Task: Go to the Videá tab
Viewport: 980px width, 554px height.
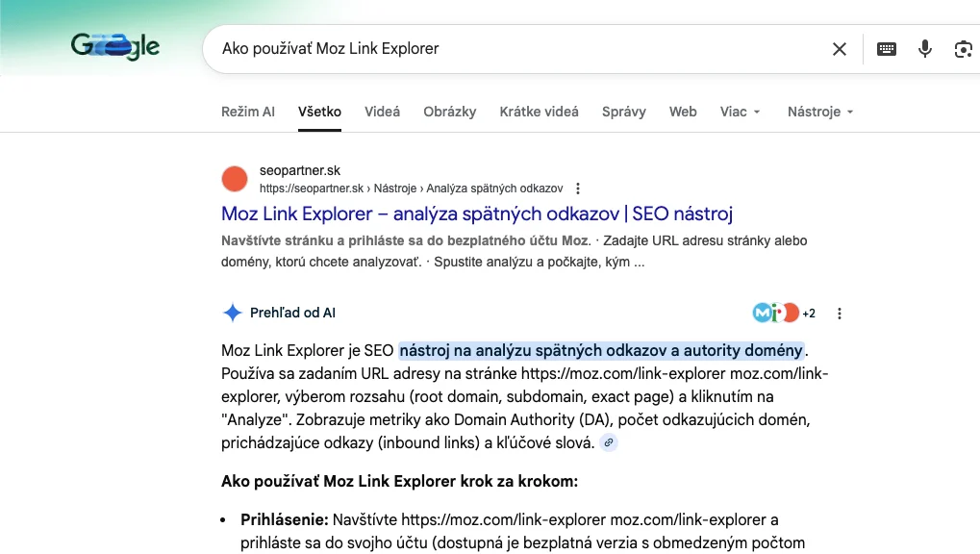Action: point(382,112)
